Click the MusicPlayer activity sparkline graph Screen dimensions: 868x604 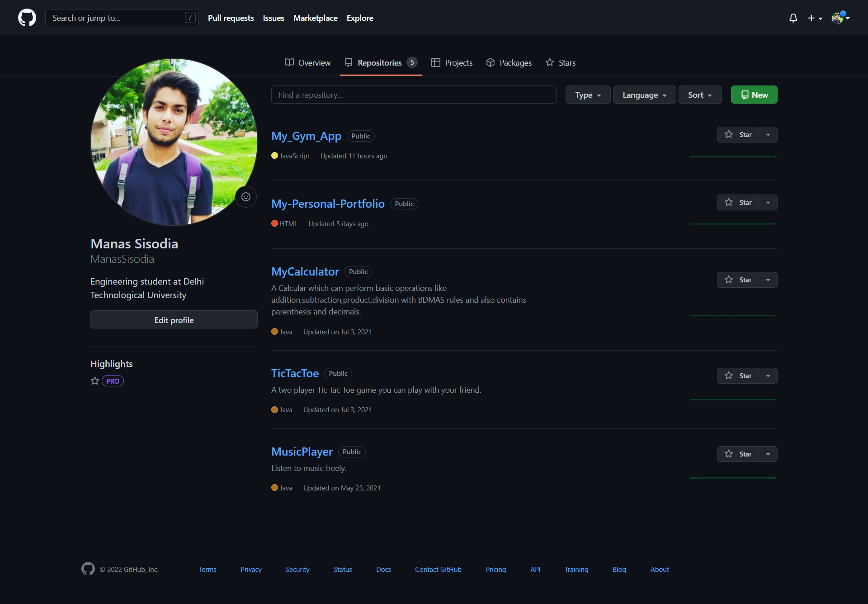(733, 478)
